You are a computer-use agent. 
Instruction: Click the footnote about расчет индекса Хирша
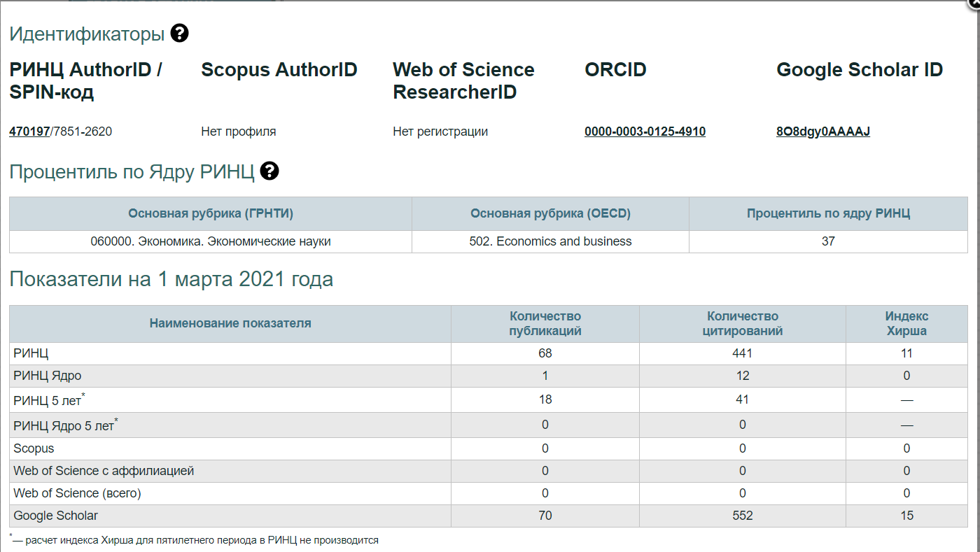(194, 540)
